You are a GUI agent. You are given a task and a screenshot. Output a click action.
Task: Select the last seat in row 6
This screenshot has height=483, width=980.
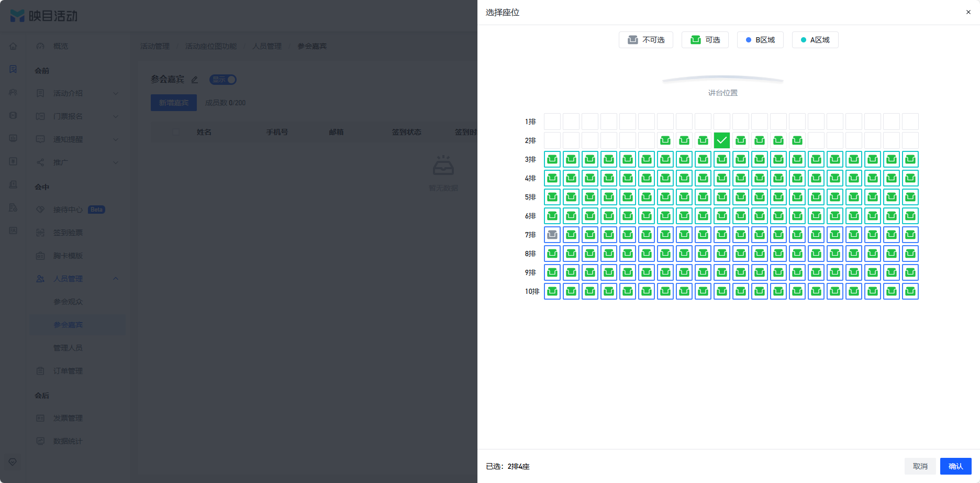tap(910, 216)
